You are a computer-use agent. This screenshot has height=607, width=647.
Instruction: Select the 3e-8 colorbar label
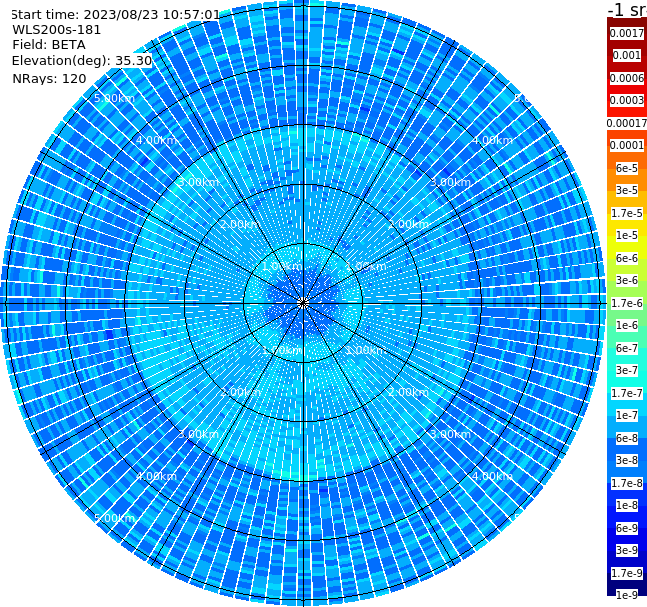pyautogui.click(x=627, y=460)
